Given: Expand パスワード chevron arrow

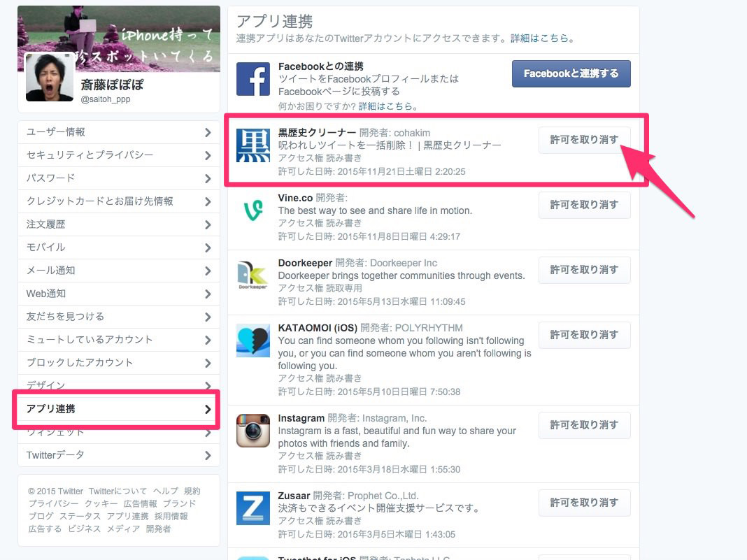Looking at the screenshot, I should click(x=208, y=178).
